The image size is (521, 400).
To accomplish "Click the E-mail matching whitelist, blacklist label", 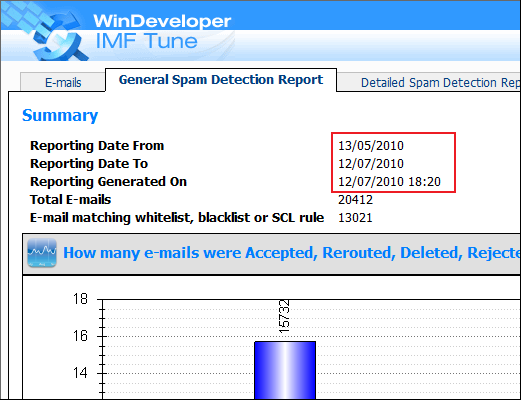I will click(177, 218).
